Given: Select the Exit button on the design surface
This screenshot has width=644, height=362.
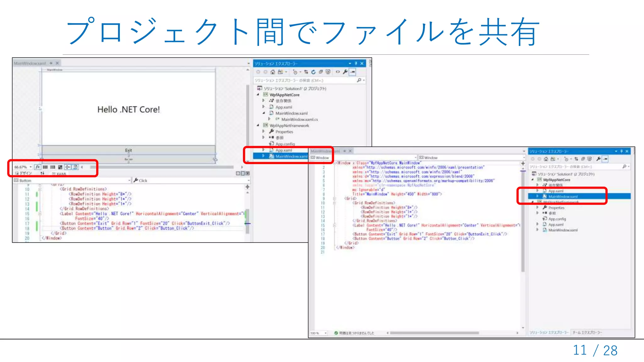Looking at the screenshot, I should 129,150.
